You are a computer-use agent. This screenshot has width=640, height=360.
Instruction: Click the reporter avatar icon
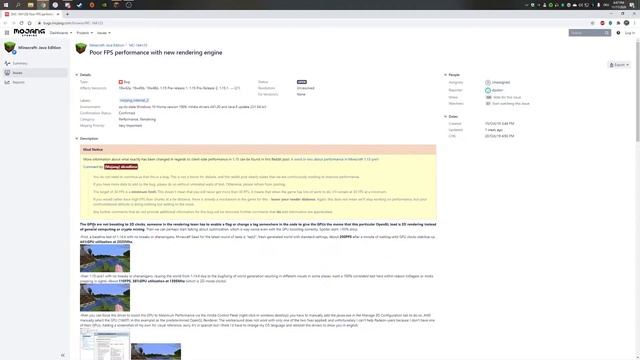(488, 90)
